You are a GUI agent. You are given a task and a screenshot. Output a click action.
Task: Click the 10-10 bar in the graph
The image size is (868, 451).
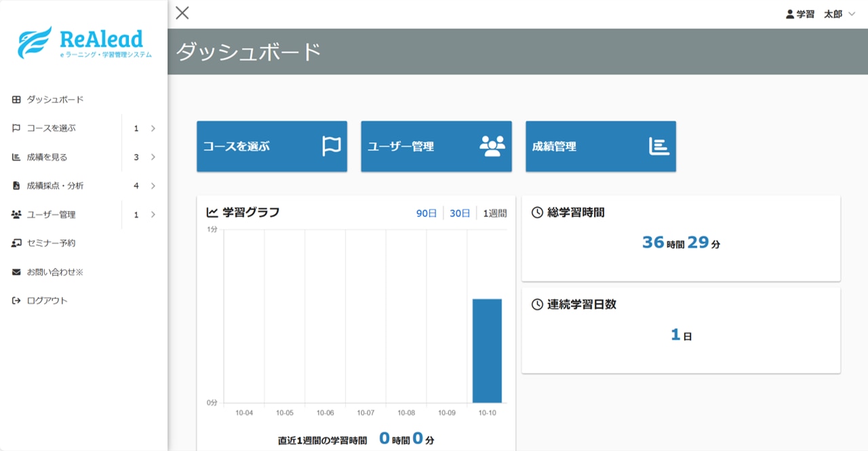point(487,351)
